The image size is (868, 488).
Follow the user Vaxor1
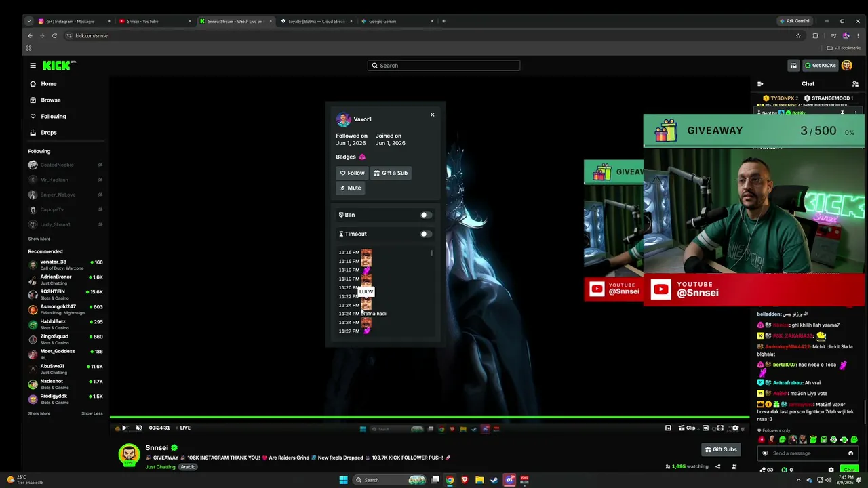click(352, 173)
